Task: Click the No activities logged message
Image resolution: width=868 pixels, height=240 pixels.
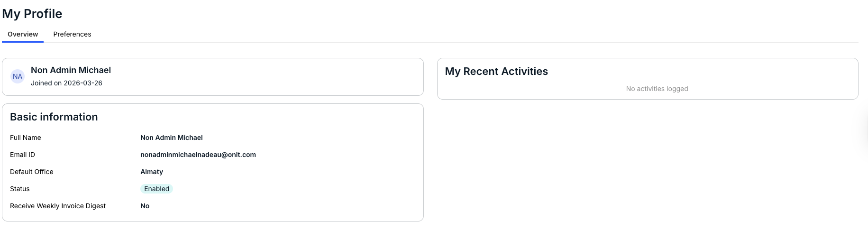Action: [657, 89]
